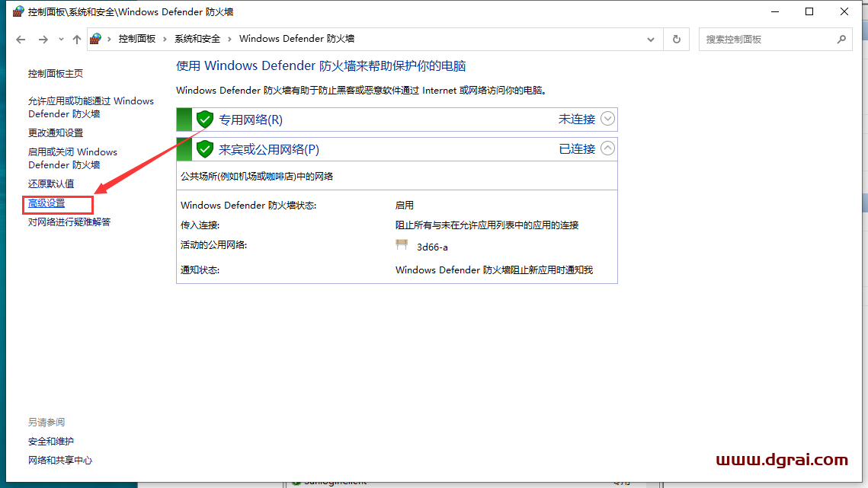Click the firewall icon in address bar
Image resolution: width=868 pixels, height=488 pixels.
(x=95, y=39)
